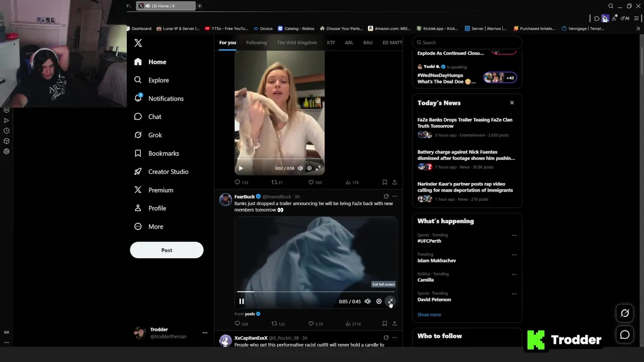644x362 pixels.
Task: Open Grok explain icon on FearBuck post
Action: (386, 197)
